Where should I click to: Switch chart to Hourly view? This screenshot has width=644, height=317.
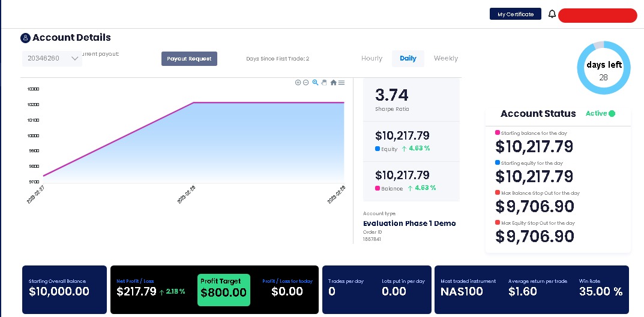[372, 58]
